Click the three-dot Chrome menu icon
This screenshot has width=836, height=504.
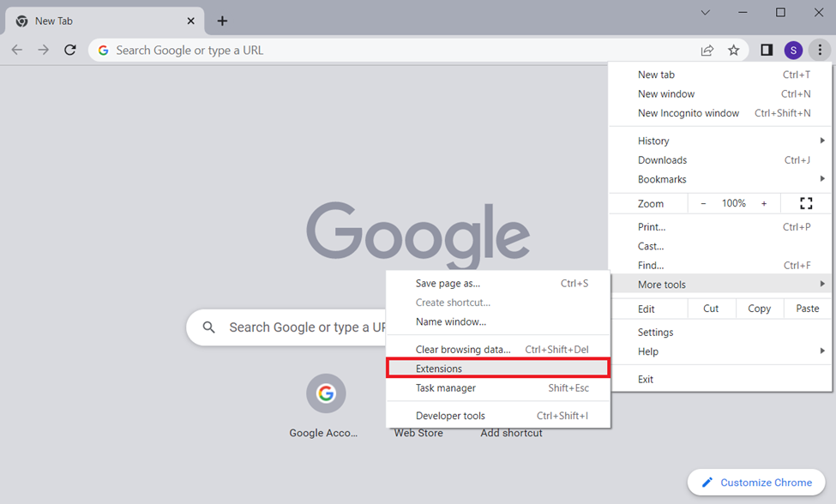point(820,51)
